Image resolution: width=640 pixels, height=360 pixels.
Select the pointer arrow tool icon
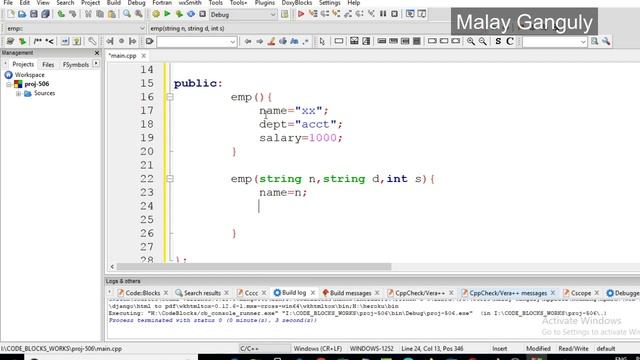pos(322,41)
